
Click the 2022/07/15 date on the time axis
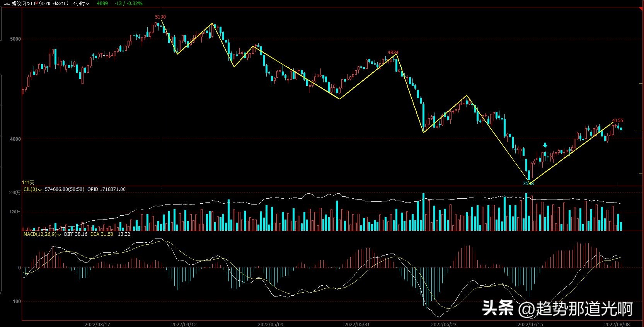click(530, 324)
